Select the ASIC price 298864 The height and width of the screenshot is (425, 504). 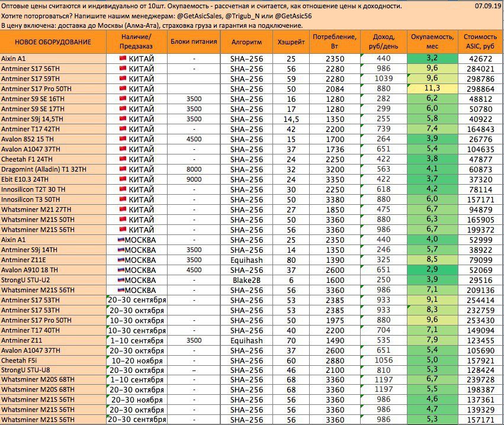[481, 89]
